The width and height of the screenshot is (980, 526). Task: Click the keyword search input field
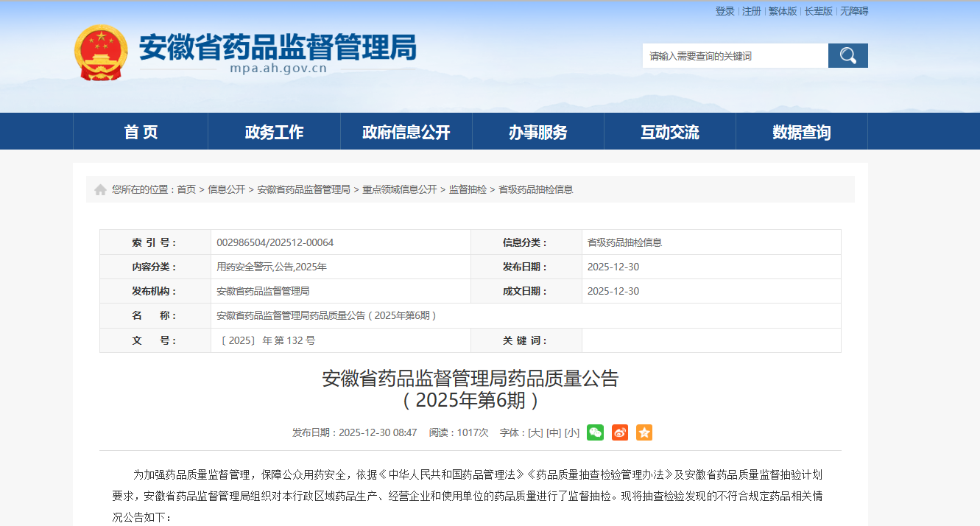(x=735, y=56)
